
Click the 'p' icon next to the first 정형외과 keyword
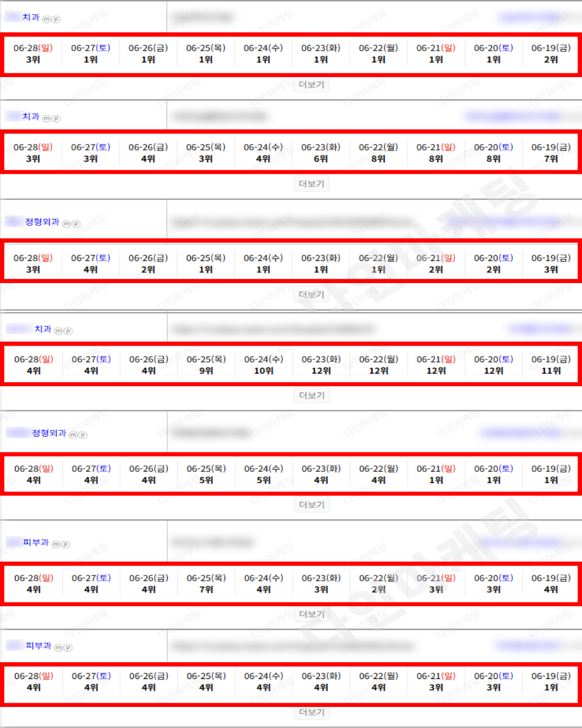[x=76, y=224]
